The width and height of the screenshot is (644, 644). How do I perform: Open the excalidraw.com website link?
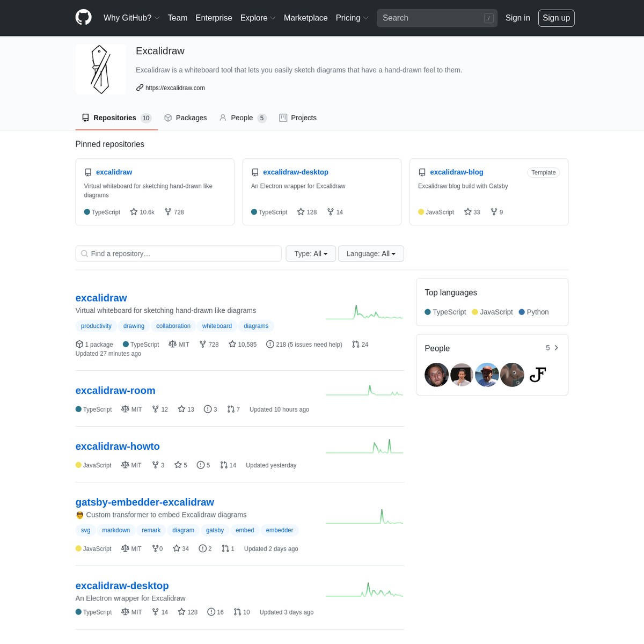[x=175, y=88]
